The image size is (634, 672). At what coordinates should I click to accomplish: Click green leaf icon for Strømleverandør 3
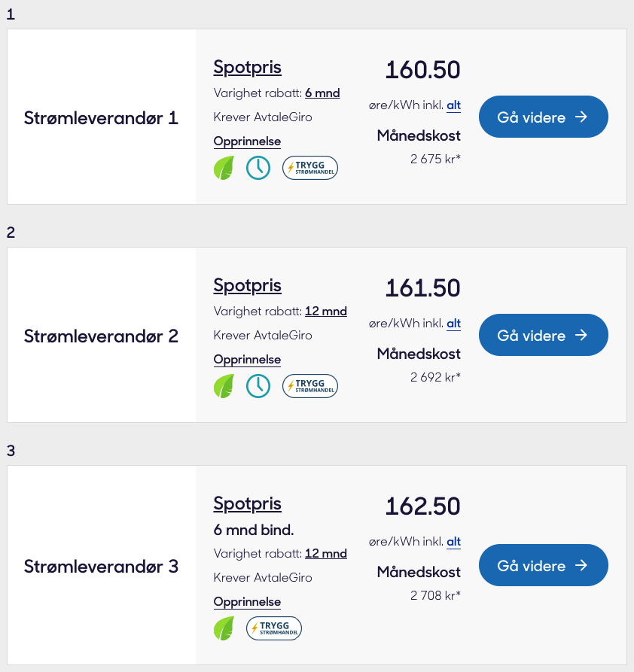(224, 628)
